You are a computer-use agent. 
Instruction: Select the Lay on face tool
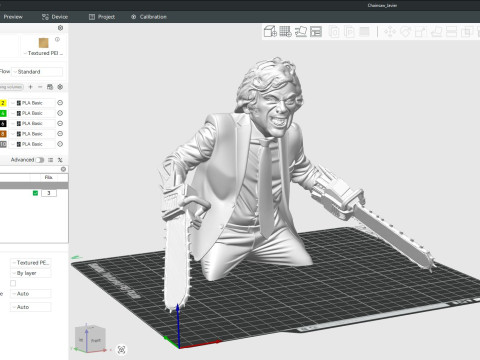coord(436,32)
